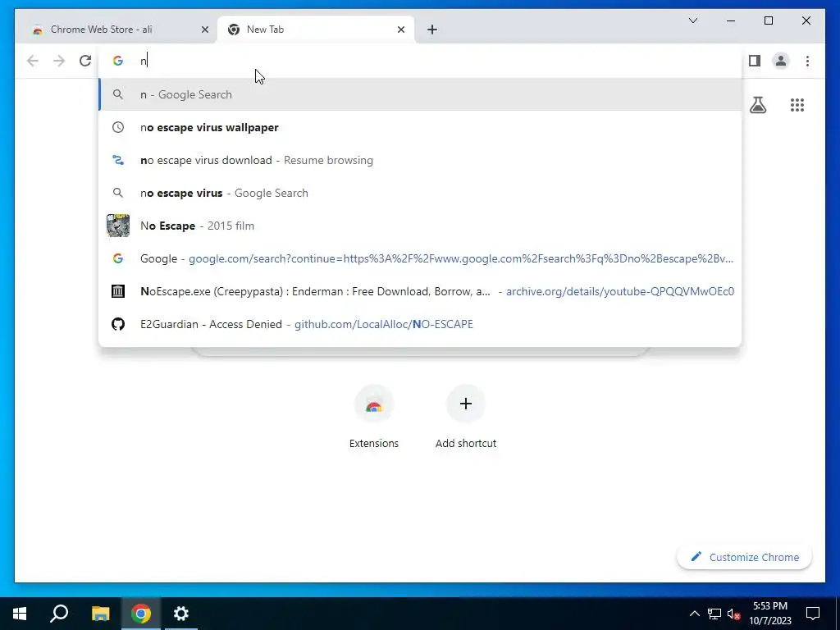Expand the tab search chevron

(692, 21)
